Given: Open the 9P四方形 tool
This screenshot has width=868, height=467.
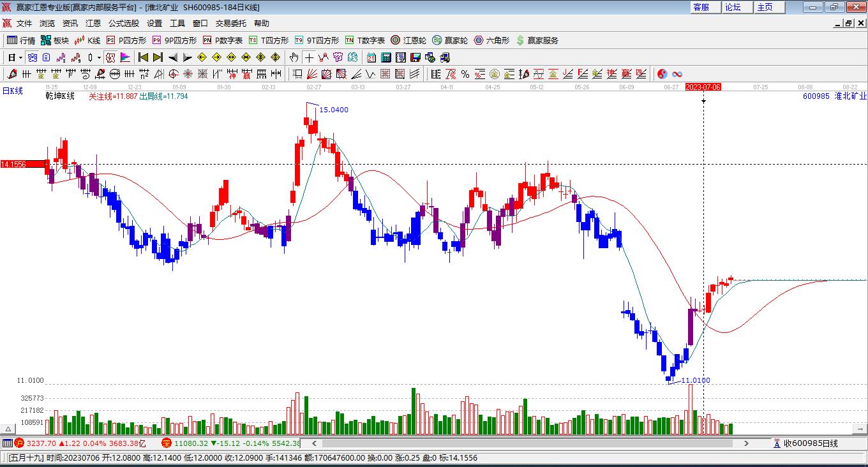Looking at the screenshot, I should pyautogui.click(x=175, y=40).
